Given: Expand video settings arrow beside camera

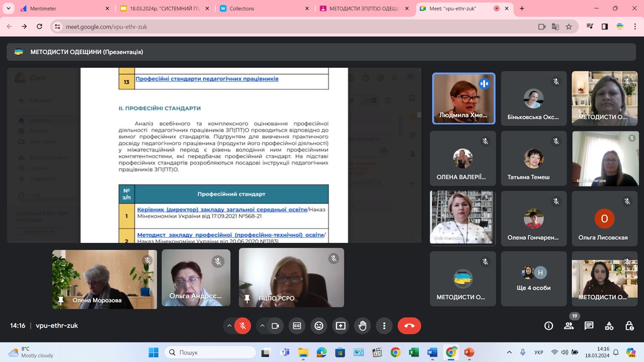Looking at the screenshot, I should point(262,326).
